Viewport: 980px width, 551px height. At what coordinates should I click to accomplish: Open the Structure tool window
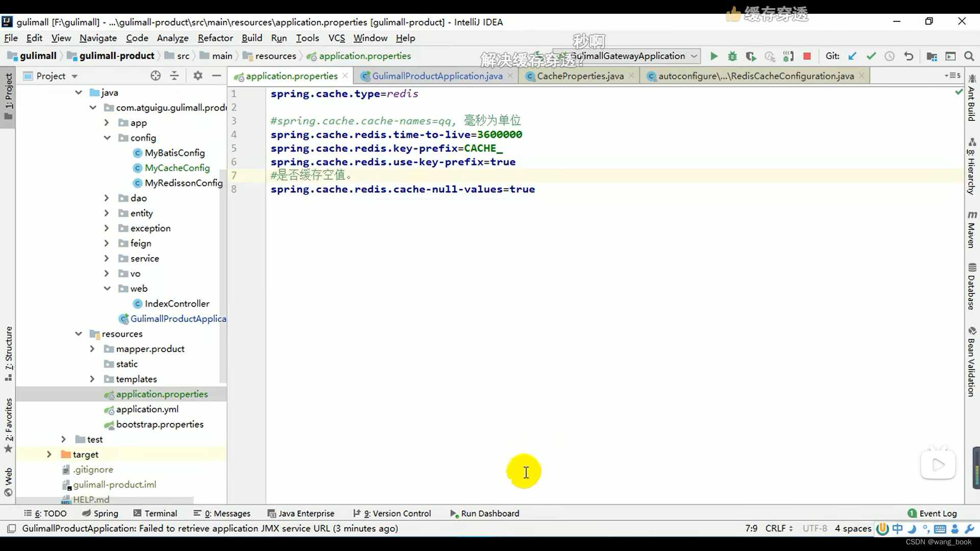tap(8, 354)
